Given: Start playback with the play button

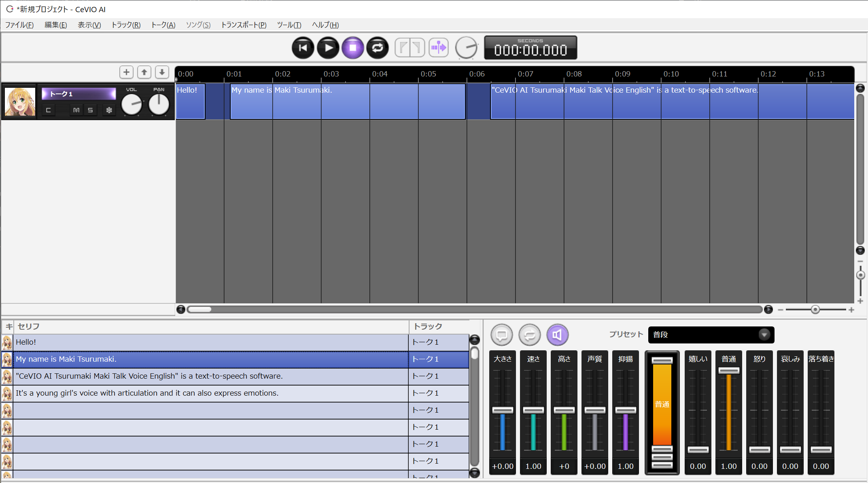Looking at the screenshot, I should (328, 48).
